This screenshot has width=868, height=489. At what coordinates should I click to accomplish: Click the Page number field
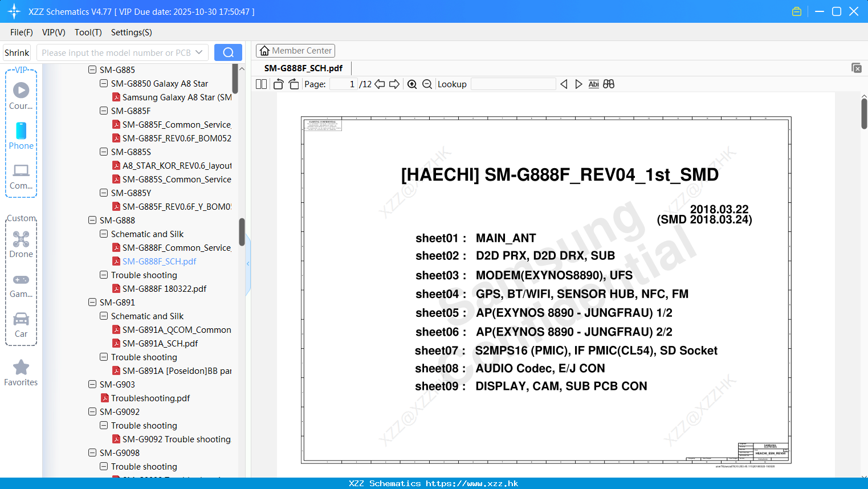point(344,84)
